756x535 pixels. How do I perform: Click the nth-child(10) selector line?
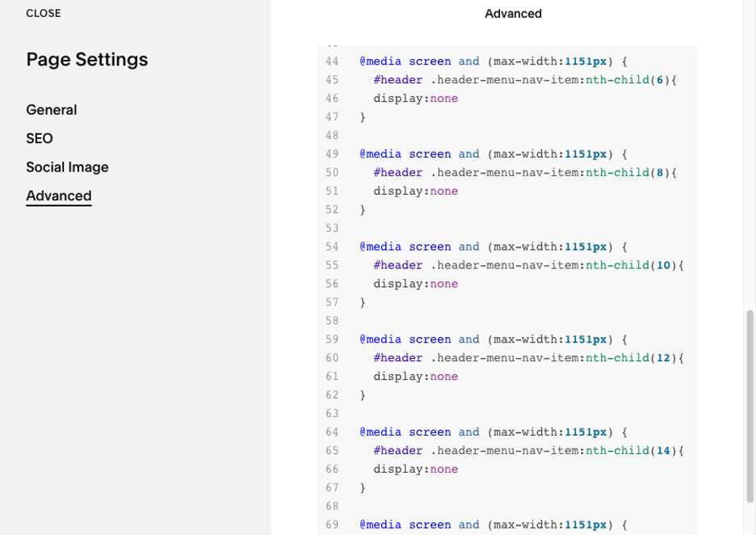[x=528, y=266]
